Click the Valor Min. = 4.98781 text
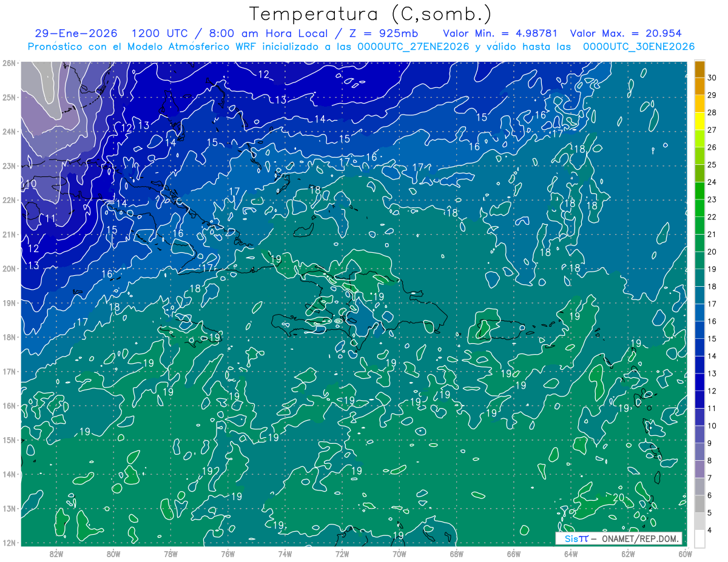This screenshot has height=562, width=728. (x=500, y=34)
